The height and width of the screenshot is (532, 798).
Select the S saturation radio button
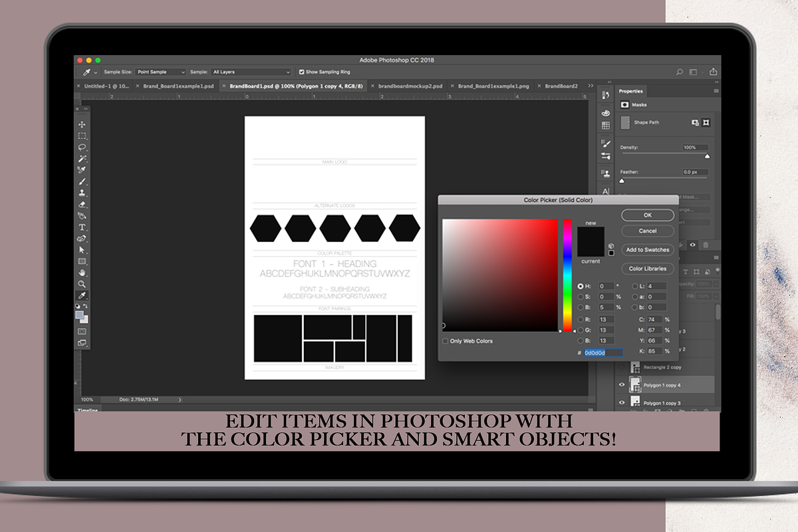(581, 297)
